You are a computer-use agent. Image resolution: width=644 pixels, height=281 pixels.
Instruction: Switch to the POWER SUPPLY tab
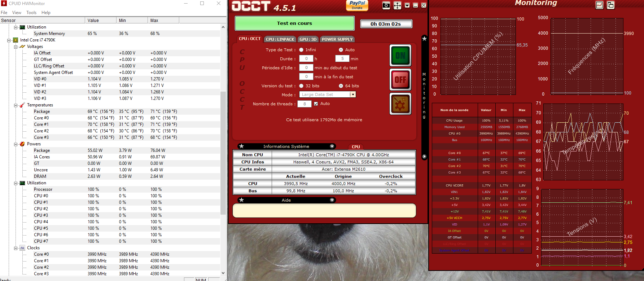tap(337, 39)
